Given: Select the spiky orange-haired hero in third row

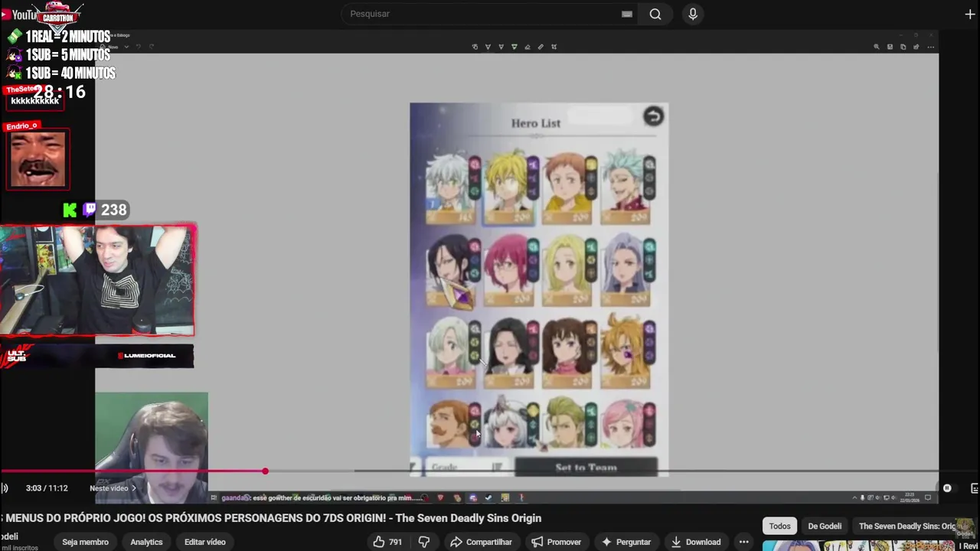Looking at the screenshot, I should (627, 352).
